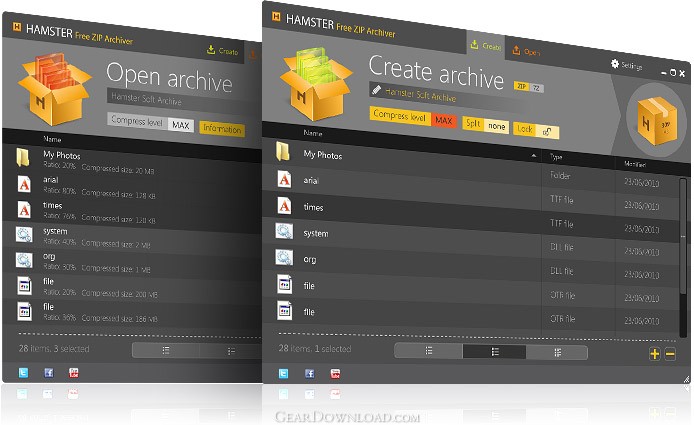Open Facebook link in the Open archive window
Image resolution: width=694 pixels, height=425 pixels.
coord(49,372)
